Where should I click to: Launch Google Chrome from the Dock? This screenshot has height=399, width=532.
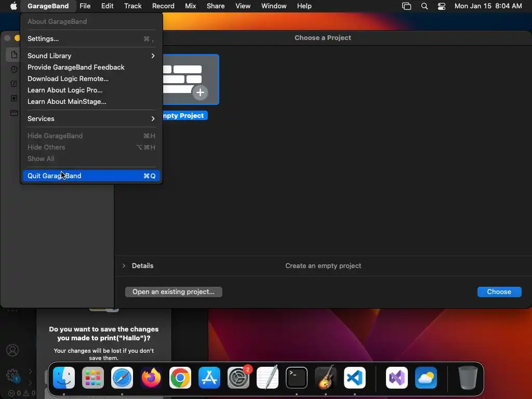[180, 378]
